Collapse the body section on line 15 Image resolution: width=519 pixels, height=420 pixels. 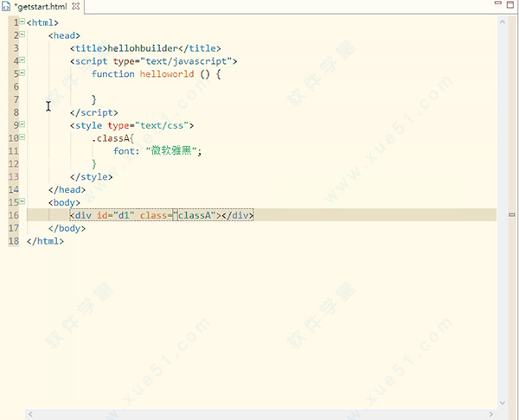click(x=22, y=202)
